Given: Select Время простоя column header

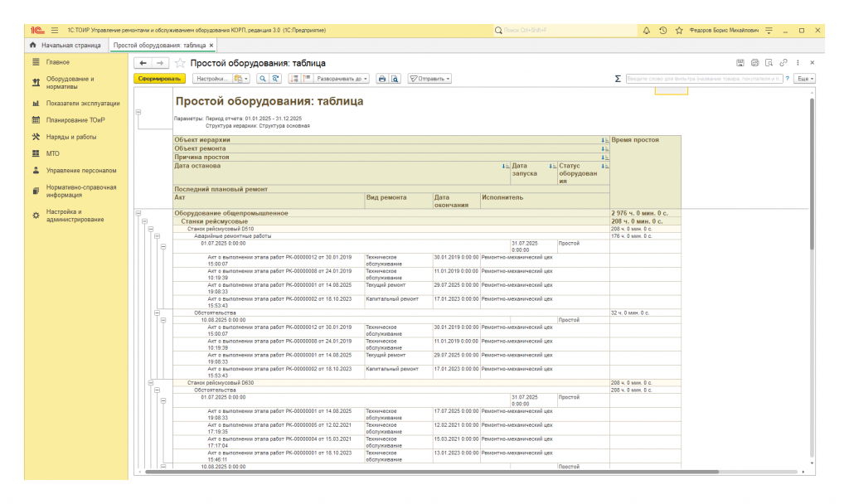Looking at the screenshot, I should click(x=645, y=172).
